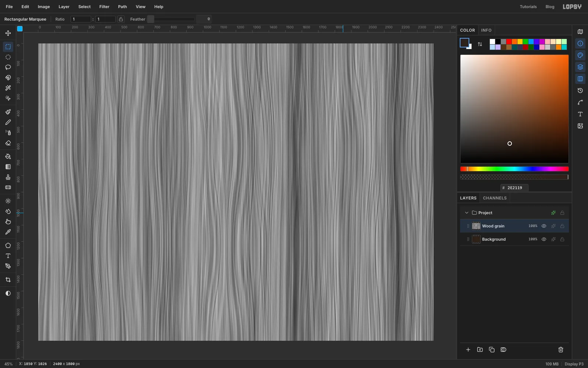
Task: Hide the Wood grain layer
Action: (544, 226)
